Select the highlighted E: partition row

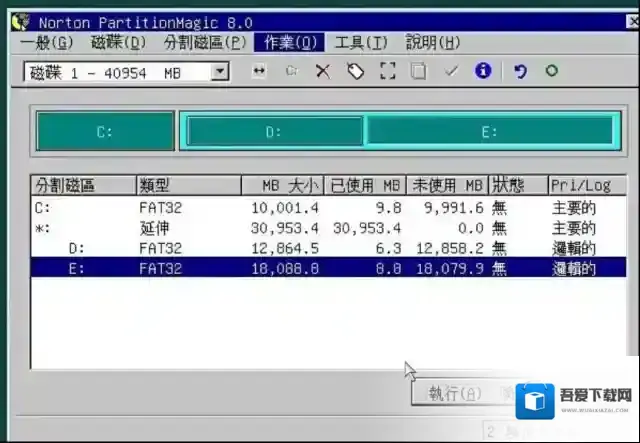click(328, 268)
